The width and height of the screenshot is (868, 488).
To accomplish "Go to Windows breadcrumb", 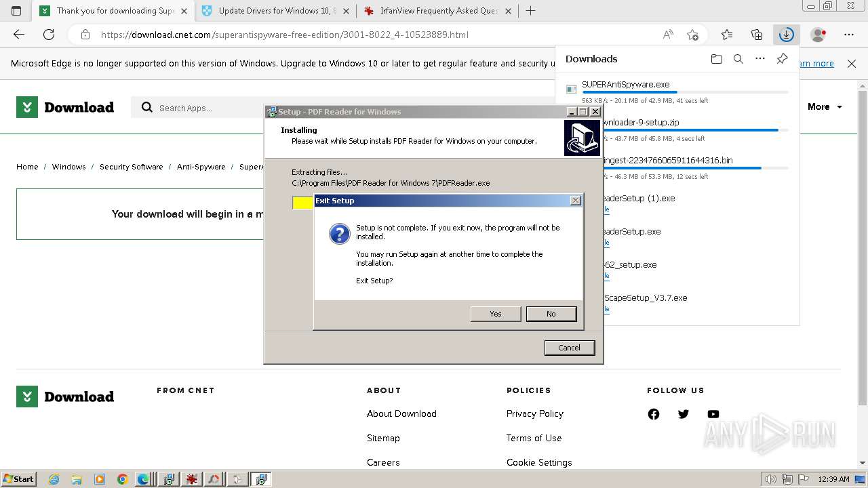I will click(x=69, y=167).
